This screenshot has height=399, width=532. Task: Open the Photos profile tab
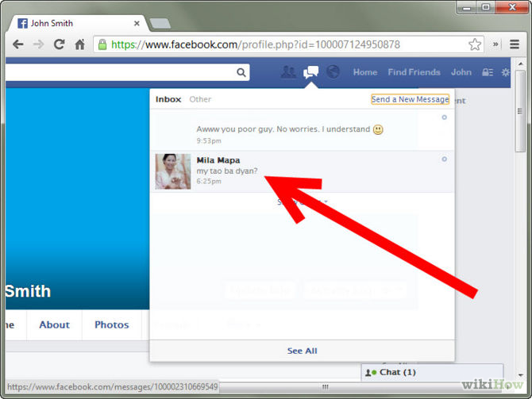(112, 324)
